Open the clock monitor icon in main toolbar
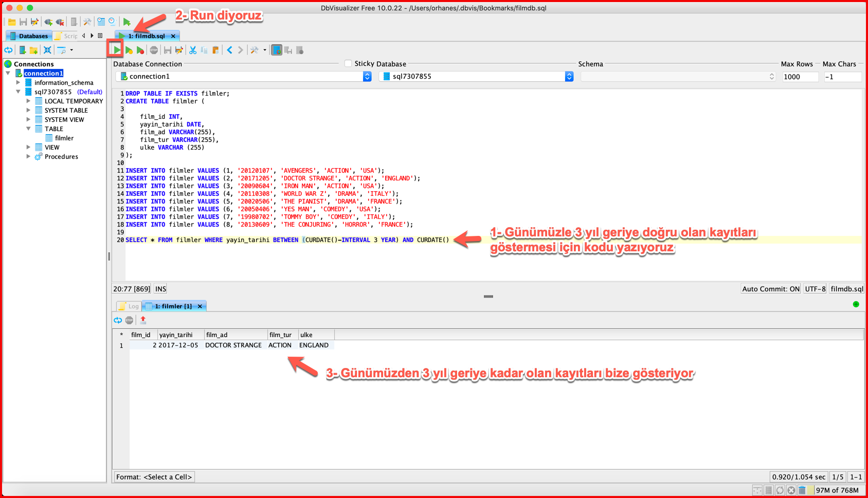This screenshot has height=498, width=868. [x=112, y=22]
